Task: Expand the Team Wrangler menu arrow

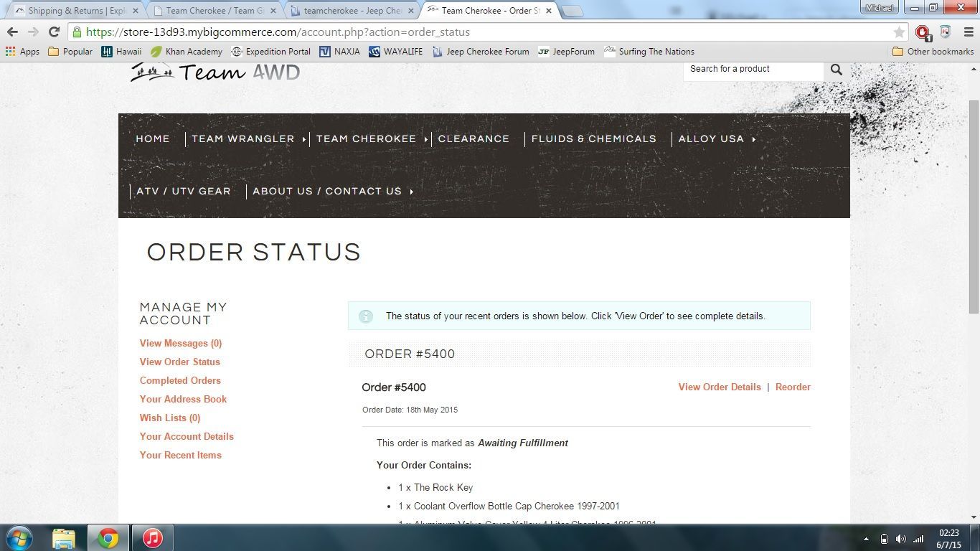Action: click(x=304, y=139)
